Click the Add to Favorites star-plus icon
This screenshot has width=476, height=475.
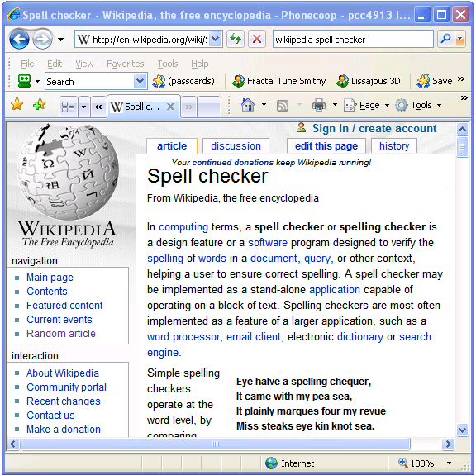click(39, 104)
